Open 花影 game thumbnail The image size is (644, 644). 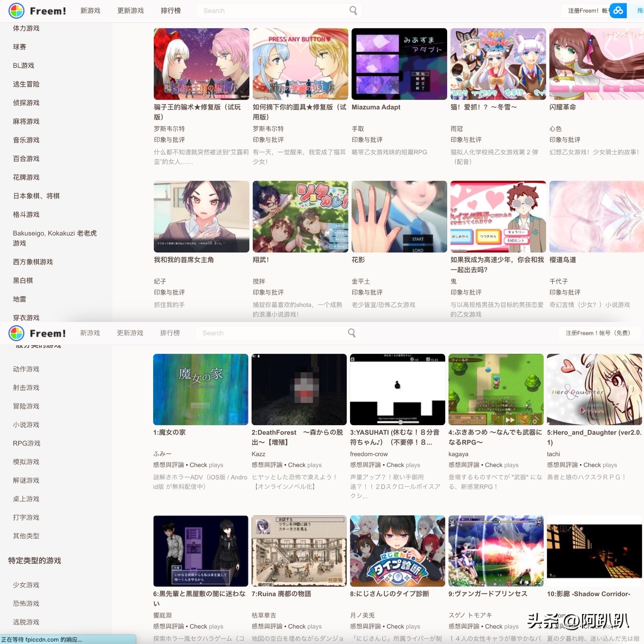click(399, 217)
